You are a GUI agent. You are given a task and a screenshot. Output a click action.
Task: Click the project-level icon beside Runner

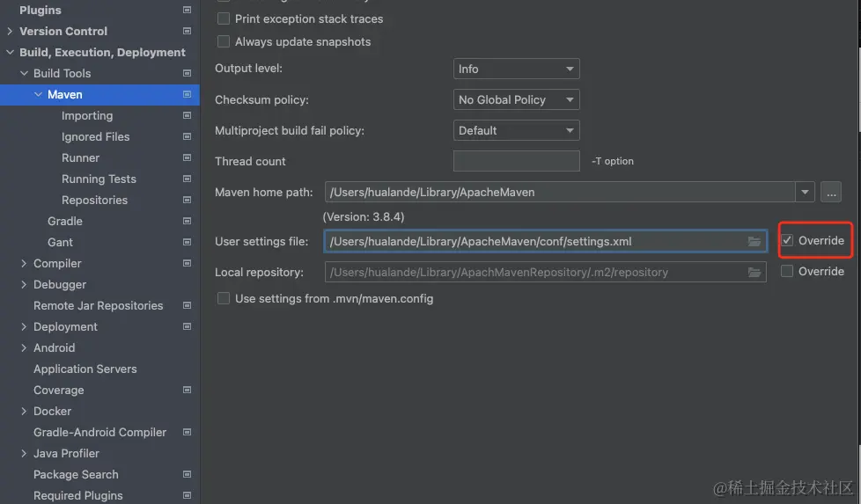[x=187, y=158]
